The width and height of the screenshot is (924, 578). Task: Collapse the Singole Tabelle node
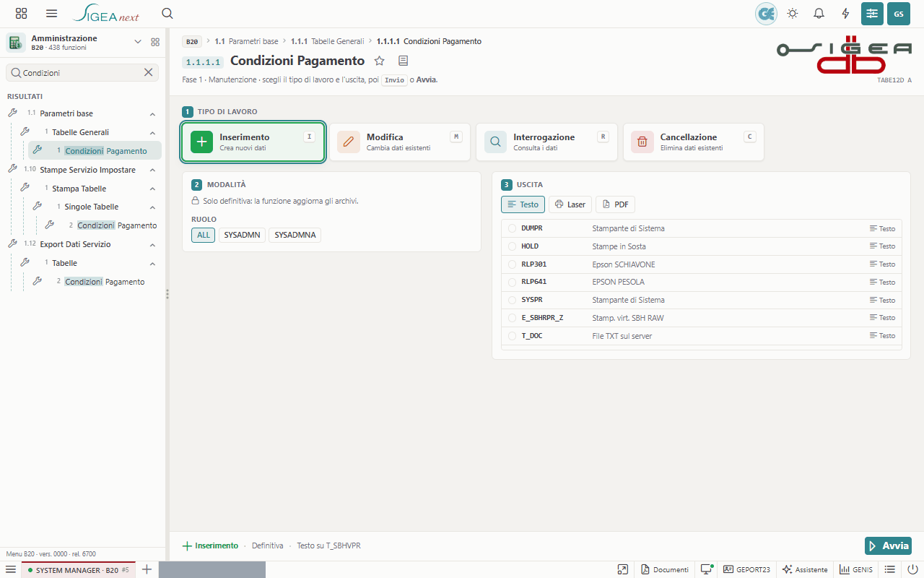click(x=152, y=207)
